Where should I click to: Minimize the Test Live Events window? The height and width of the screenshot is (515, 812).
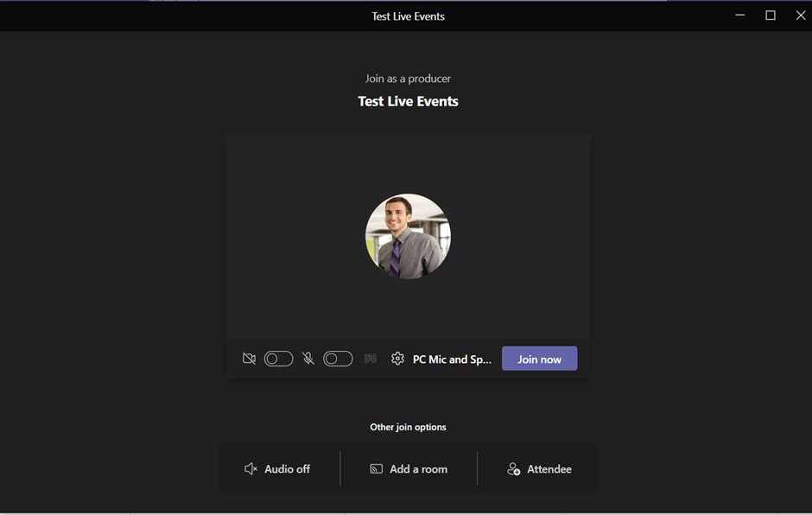[x=740, y=16]
